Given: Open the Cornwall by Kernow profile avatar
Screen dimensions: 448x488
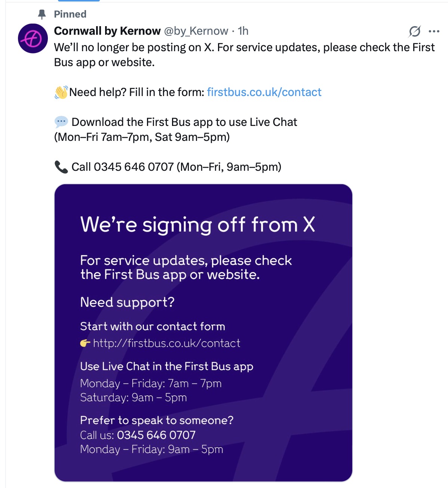Looking at the screenshot, I should coord(33,38).
